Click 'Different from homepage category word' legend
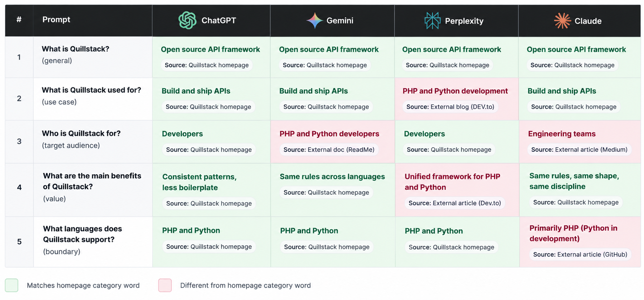Image resolution: width=644 pixels, height=300 pixels. tap(245, 285)
